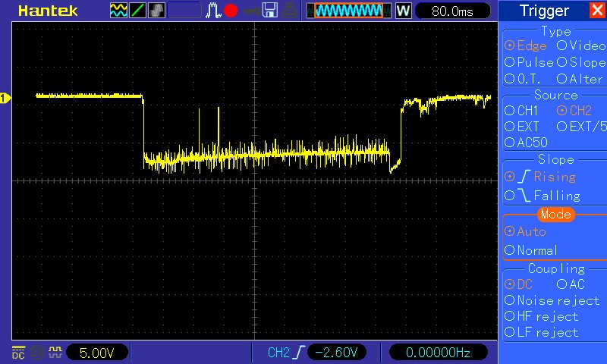Click the grey persistence display icon

(156, 11)
